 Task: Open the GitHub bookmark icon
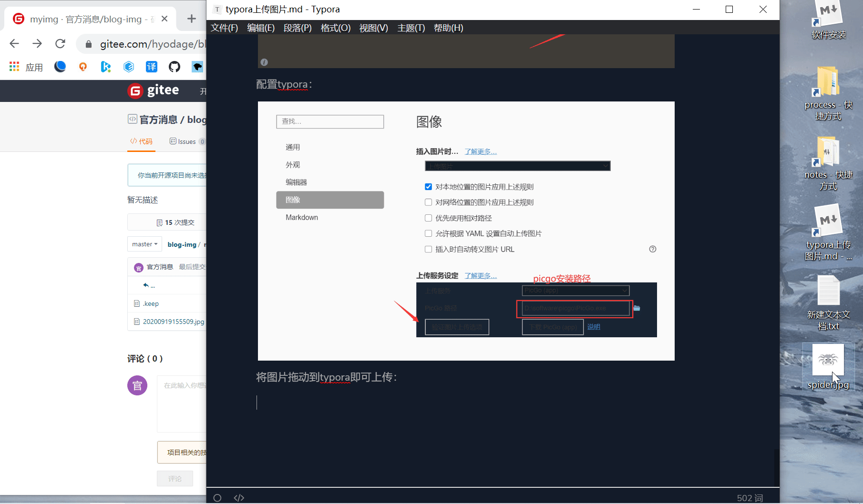coord(175,67)
